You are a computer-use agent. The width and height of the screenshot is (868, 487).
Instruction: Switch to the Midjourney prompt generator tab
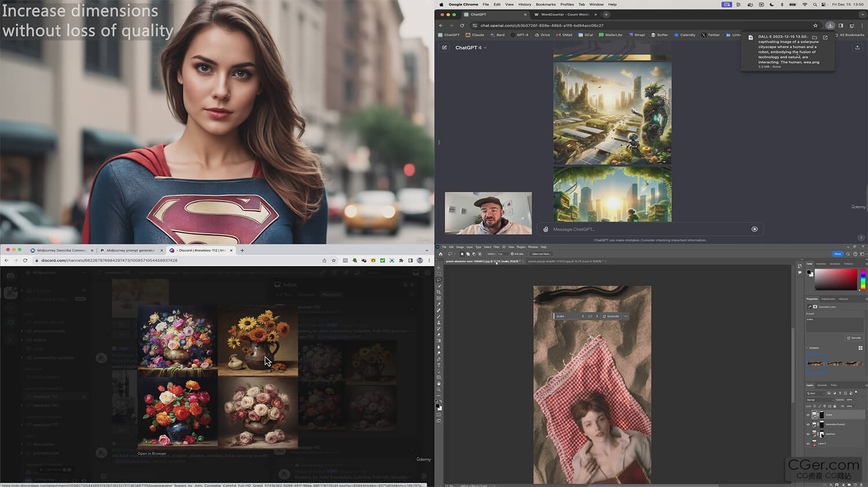[x=131, y=250]
